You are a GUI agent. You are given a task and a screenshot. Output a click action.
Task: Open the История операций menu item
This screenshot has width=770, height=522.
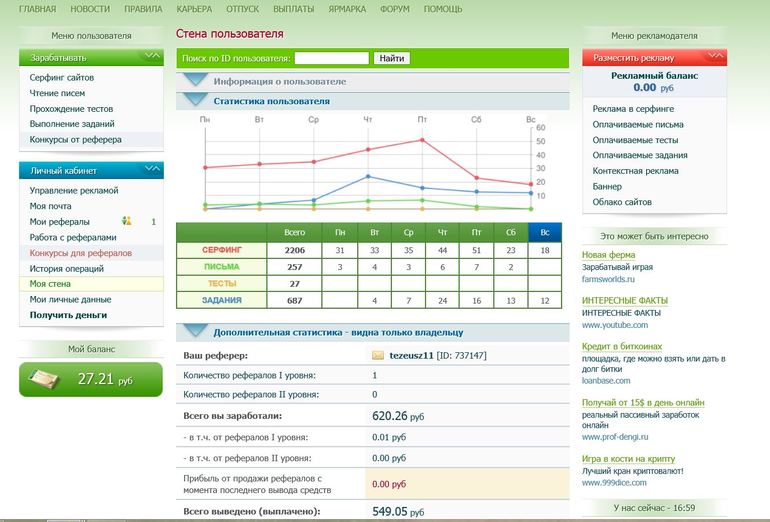(x=66, y=269)
